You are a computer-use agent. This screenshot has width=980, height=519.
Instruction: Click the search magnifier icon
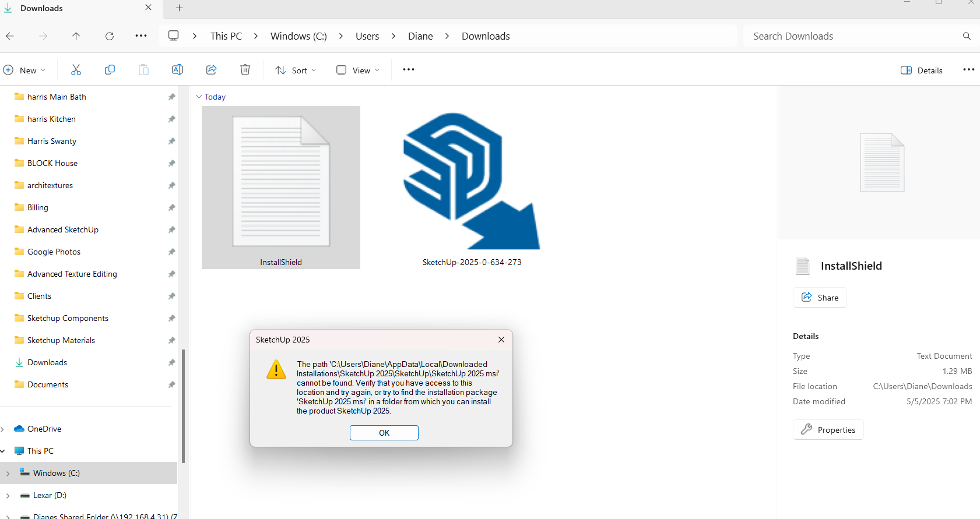click(x=967, y=36)
